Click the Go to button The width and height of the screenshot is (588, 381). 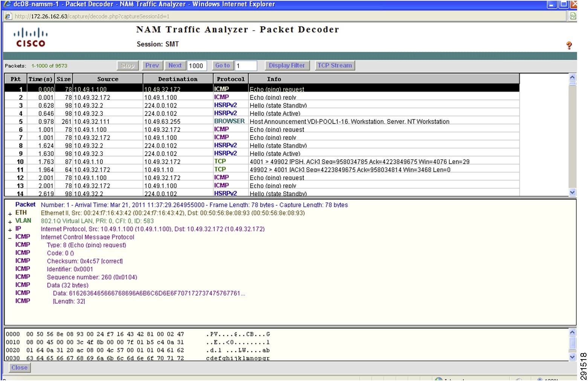pyautogui.click(x=223, y=66)
